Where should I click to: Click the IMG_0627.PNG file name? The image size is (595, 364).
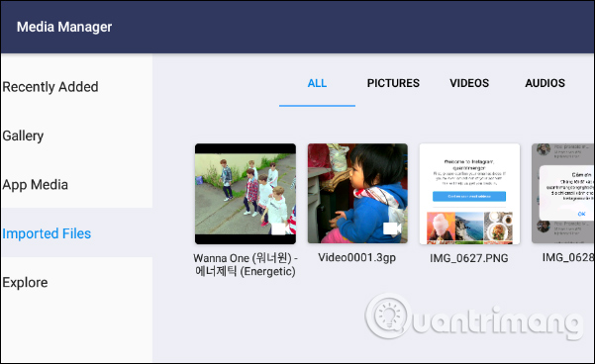click(469, 258)
